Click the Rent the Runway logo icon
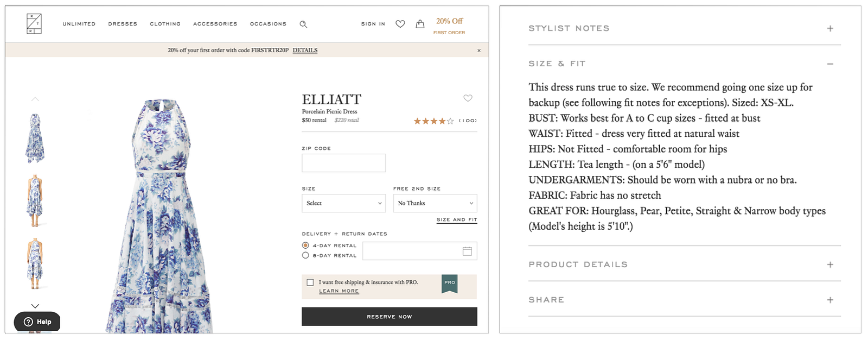 coord(34,24)
